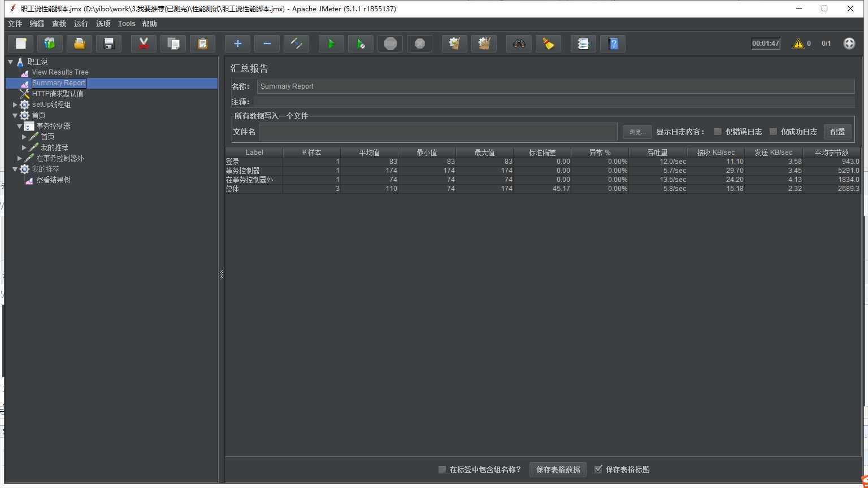This screenshot has width=868, height=488.
Task: Select 察看结果树 in tree
Action: tap(53, 180)
